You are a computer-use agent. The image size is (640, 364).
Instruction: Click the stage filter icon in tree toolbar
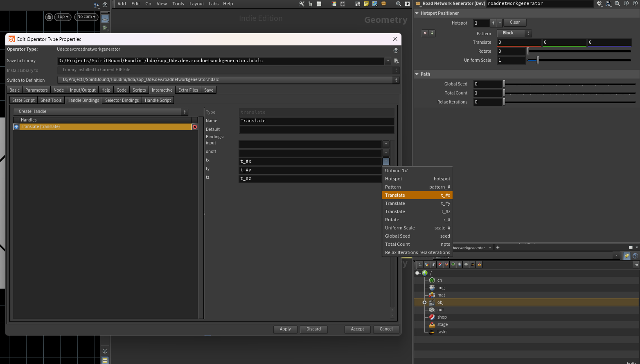pyautogui.click(x=479, y=264)
